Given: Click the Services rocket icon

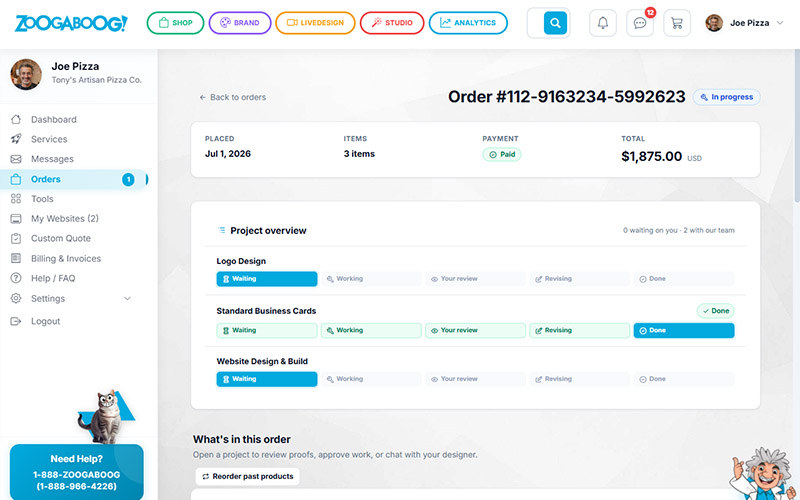Looking at the screenshot, I should coord(16,139).
